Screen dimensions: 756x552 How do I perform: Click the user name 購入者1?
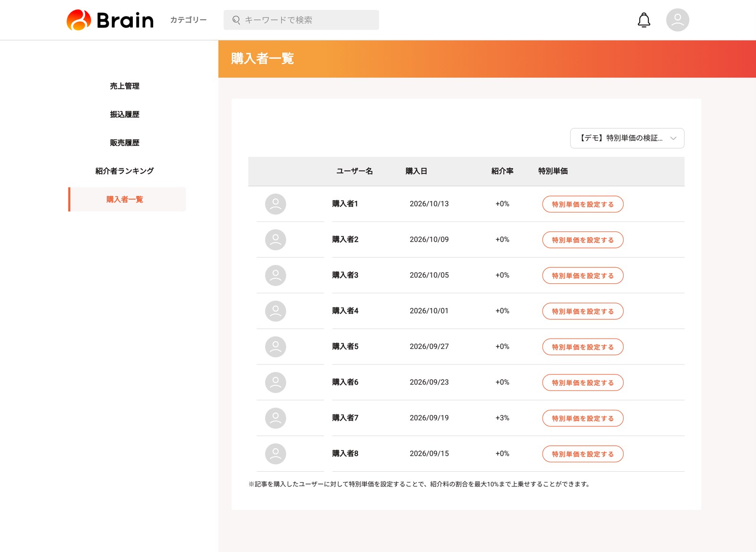coord(345,204)
